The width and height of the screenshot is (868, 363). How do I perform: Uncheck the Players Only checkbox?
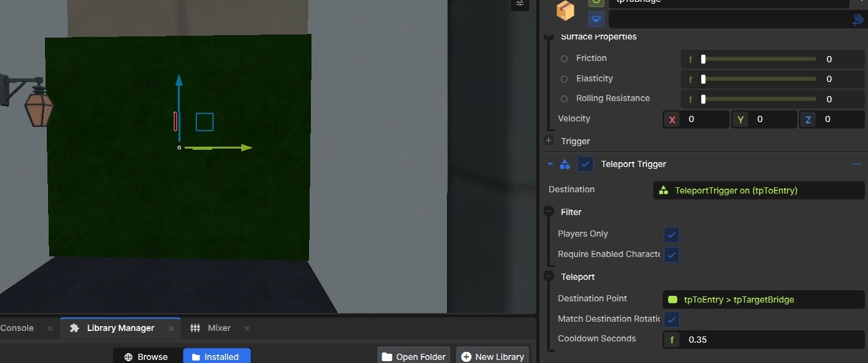(672, 235)
